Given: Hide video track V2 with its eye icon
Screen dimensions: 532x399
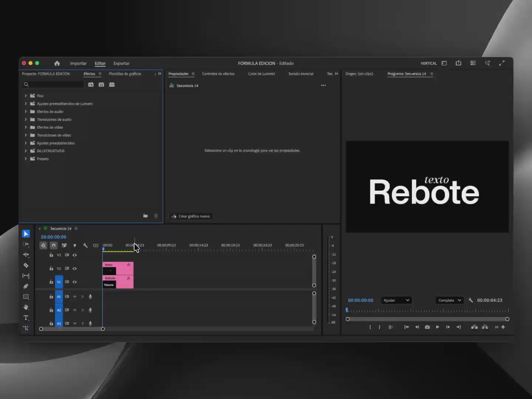Looking at the screenshot, I should [x=75, y=268].
